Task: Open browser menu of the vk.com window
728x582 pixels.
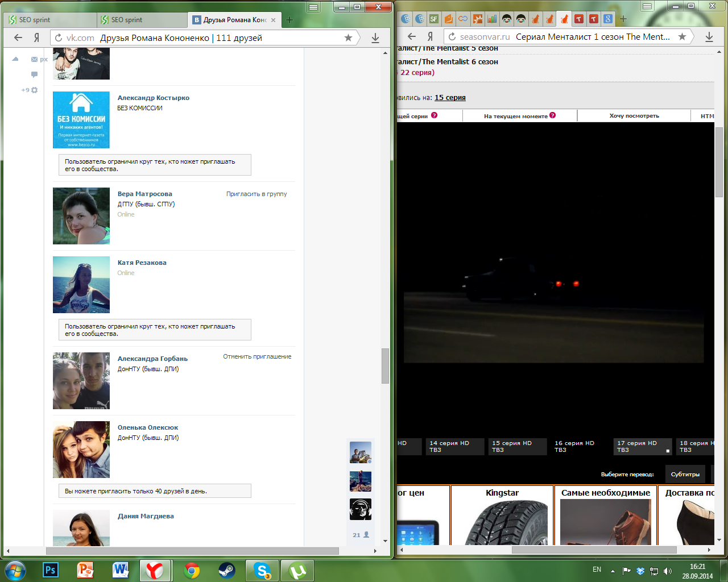Action: pos(313,7)
